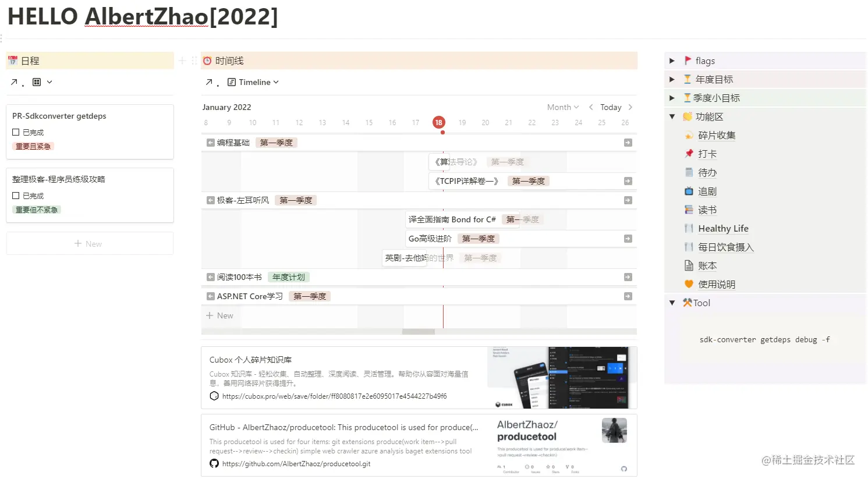
Task: Click document icon next to 账本
Action: tap(689, 265)
